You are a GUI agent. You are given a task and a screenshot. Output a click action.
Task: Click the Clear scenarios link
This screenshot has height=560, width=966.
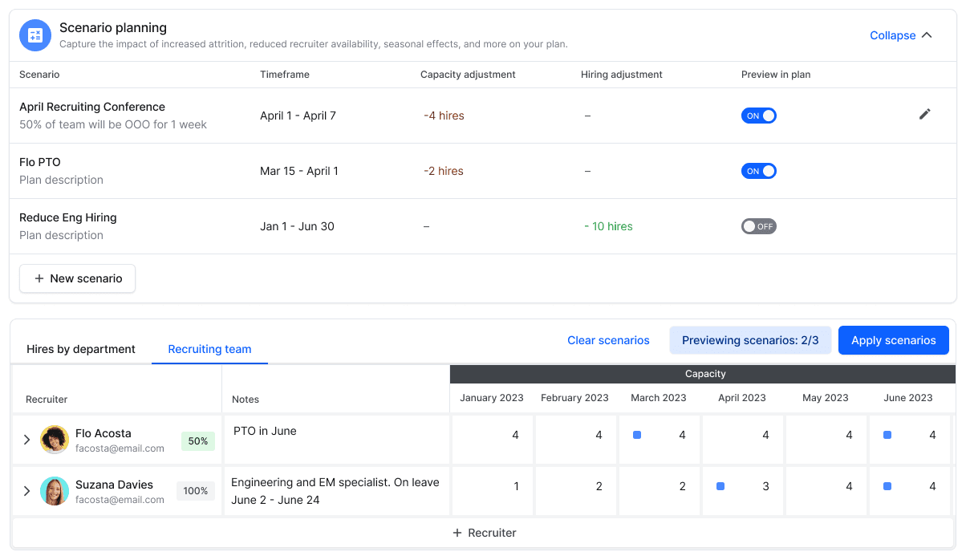coord(608,339)
